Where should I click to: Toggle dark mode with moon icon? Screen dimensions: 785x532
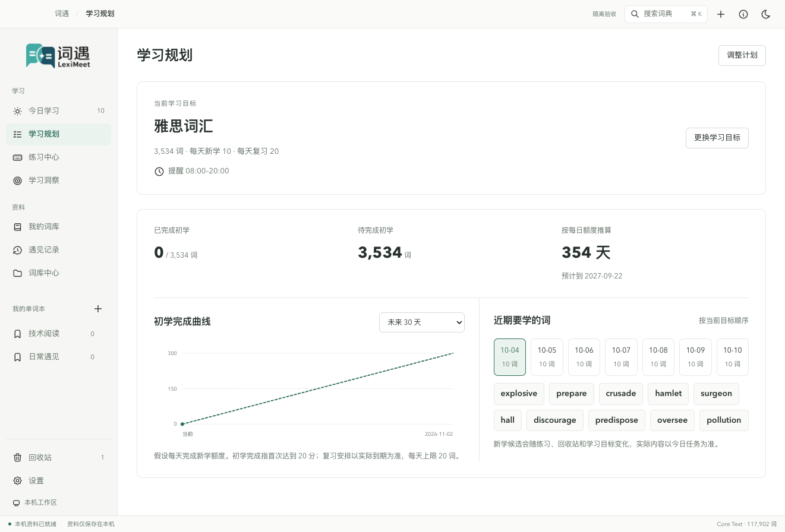766,14
